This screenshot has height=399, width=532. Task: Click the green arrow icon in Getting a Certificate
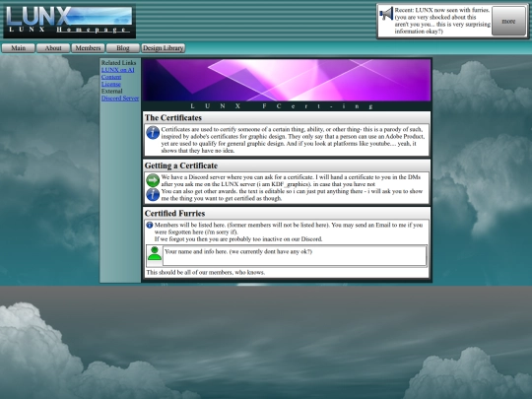coord(153,180)
